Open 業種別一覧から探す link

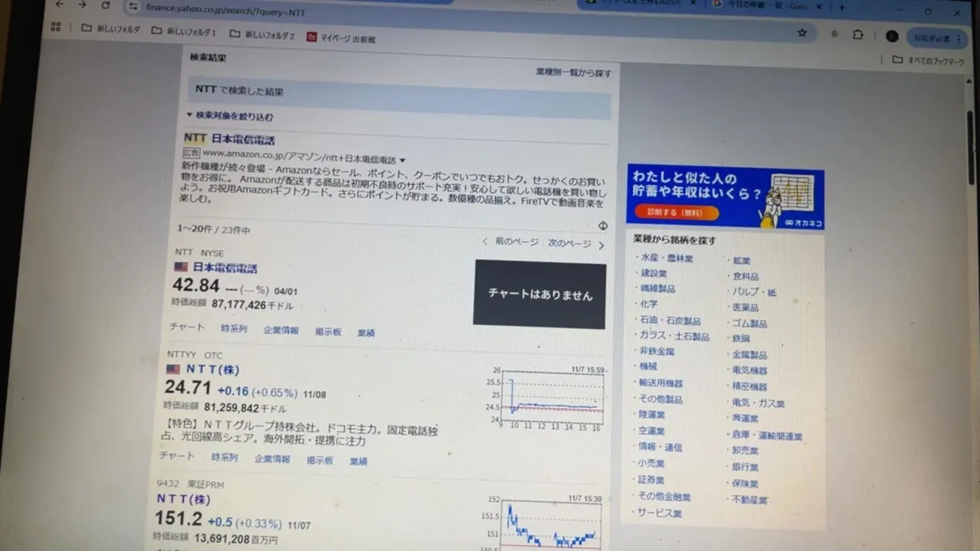[x=573, y=73]
